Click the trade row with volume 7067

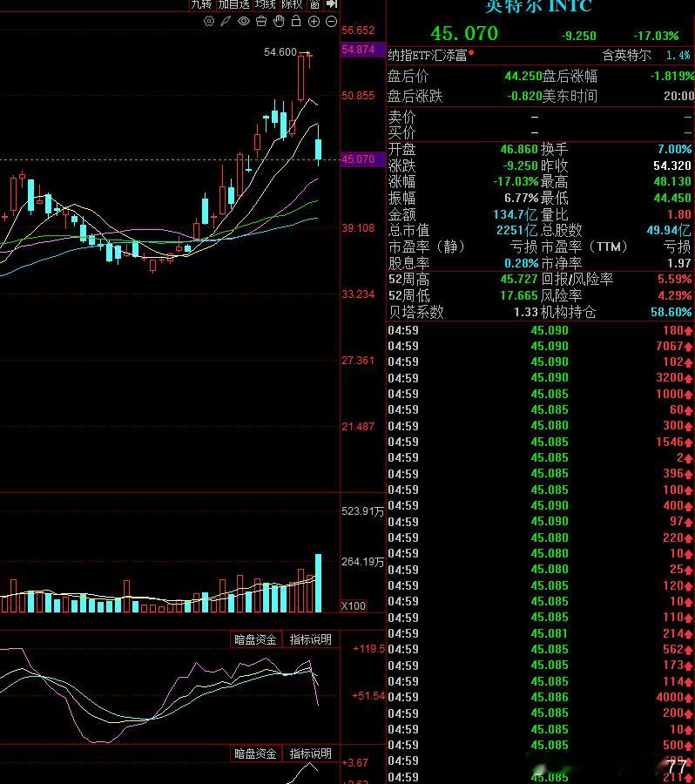point(541,346)
